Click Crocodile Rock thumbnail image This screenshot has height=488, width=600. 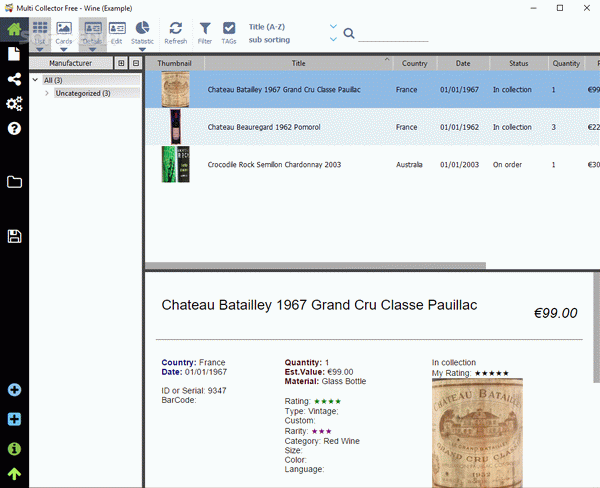point(176,164)
